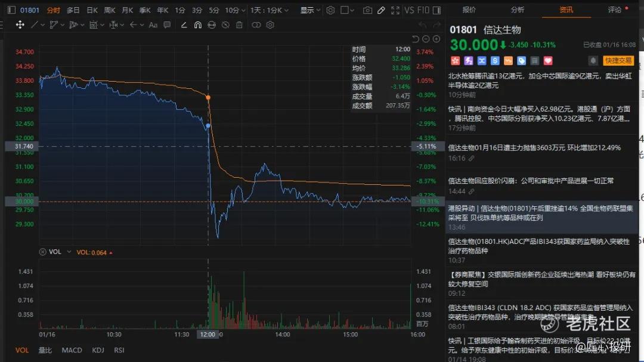Zoom out chart with minus circle
This screenshot has height=362, width=644.
coord(426,39)
